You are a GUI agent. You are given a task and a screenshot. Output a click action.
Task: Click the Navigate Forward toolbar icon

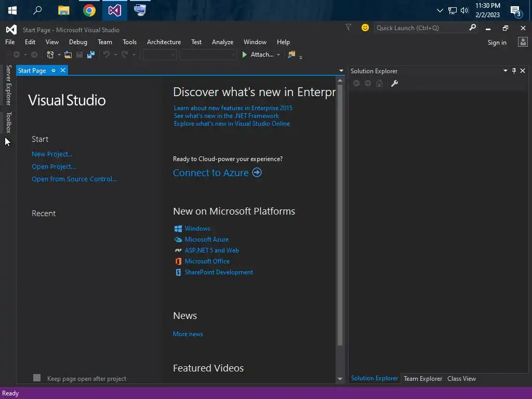34,55
